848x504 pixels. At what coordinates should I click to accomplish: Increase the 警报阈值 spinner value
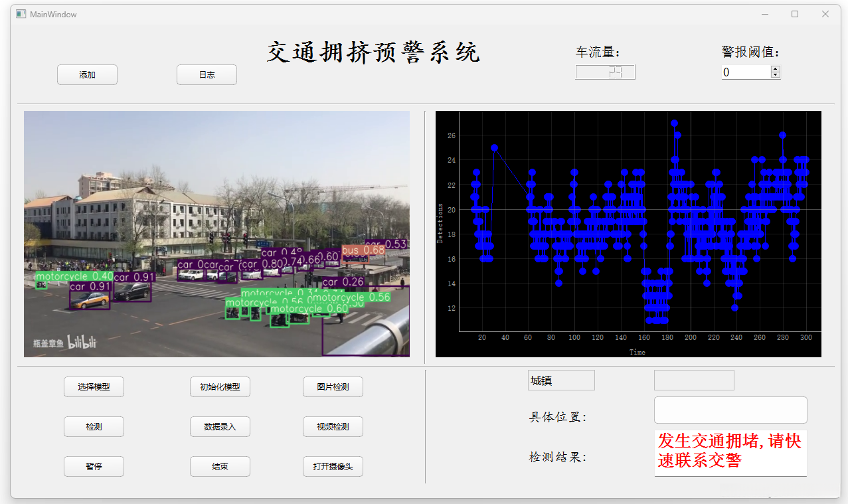click(775, 69)
